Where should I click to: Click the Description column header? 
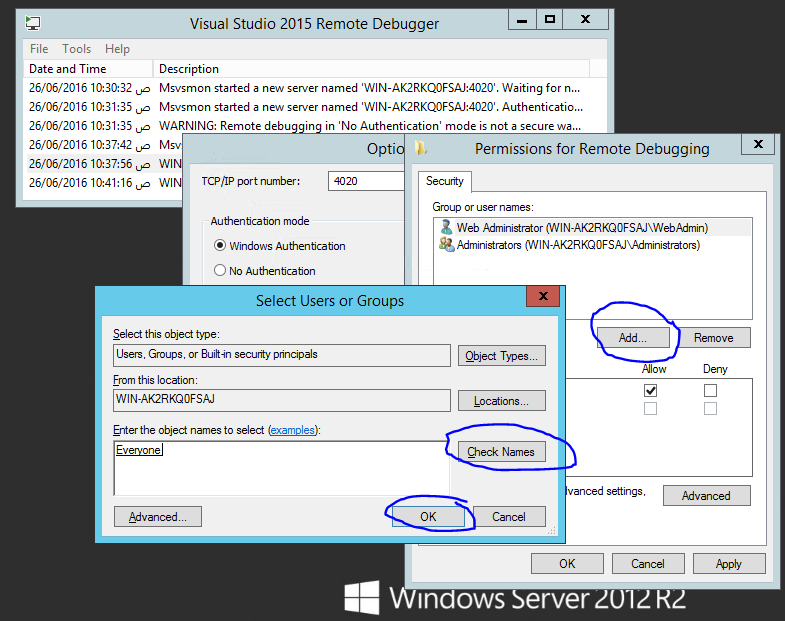[x=371, y=69]
